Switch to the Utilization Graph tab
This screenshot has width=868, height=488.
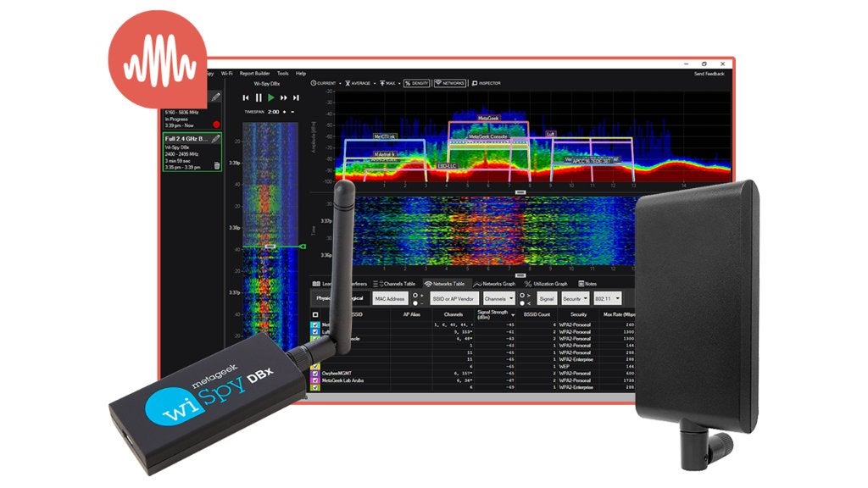546,284
